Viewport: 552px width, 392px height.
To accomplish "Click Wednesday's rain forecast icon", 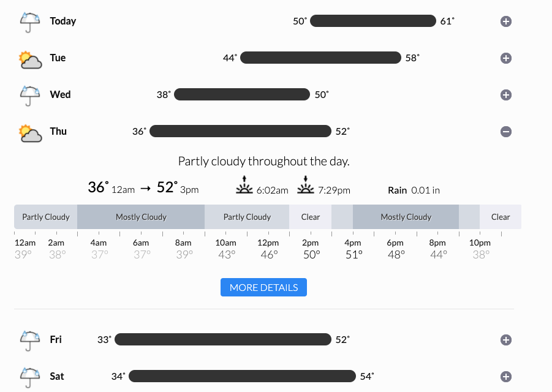I will [x=29, y=94].
